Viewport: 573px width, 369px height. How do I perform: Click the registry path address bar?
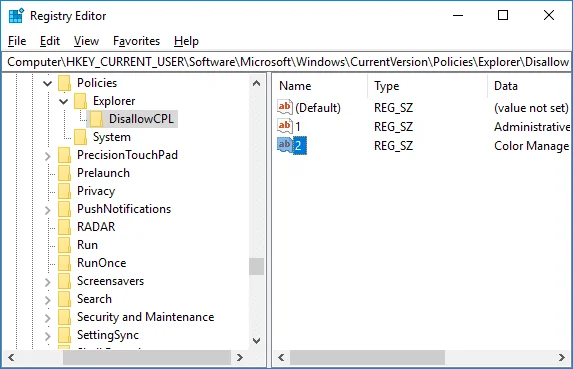(x=286, y=62)
